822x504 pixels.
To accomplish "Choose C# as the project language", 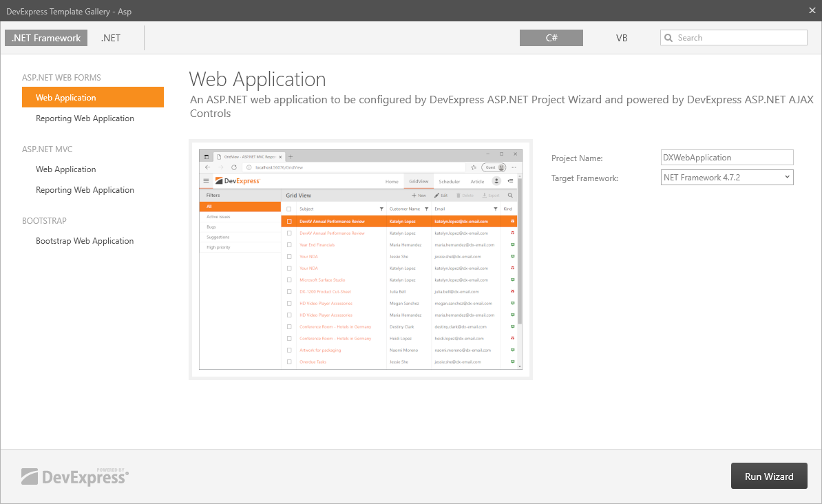I will click(551, 38).
